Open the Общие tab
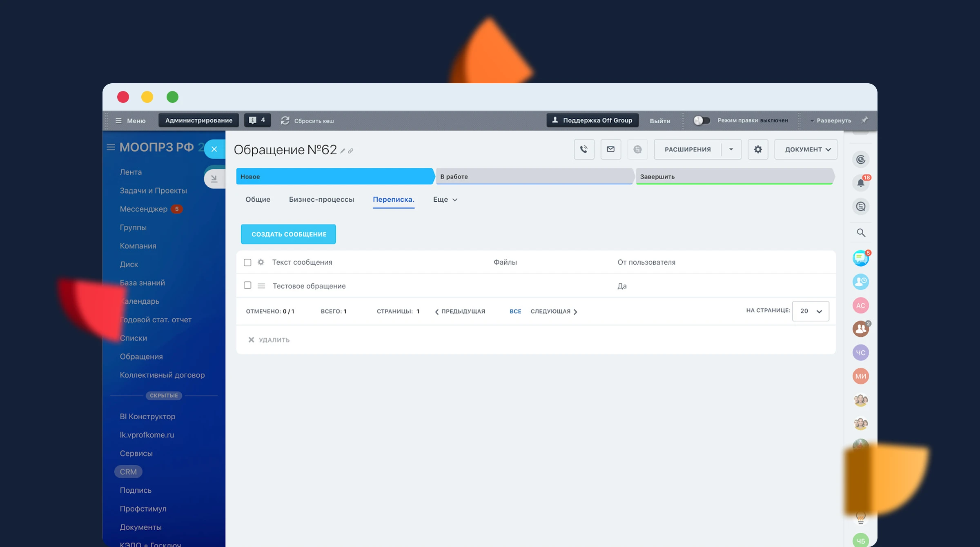This screenshot has width=980, height=547. pyautogui.click(x=258, y=199)
